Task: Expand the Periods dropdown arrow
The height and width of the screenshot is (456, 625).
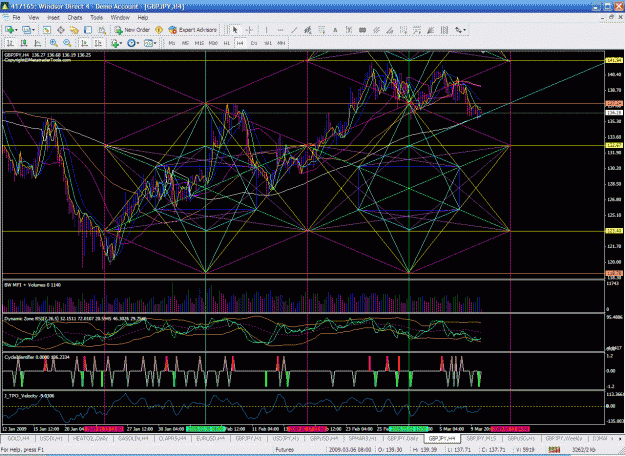Action: 138,43
